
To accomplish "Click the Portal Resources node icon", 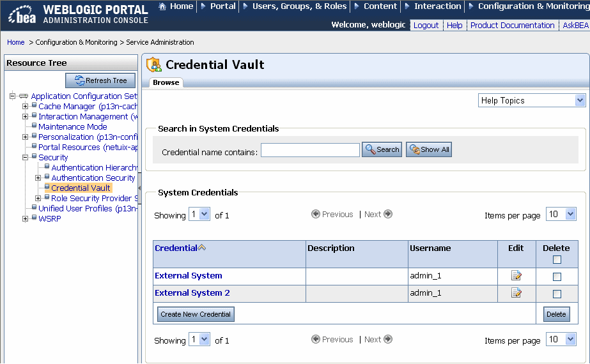I will [34, 146].
